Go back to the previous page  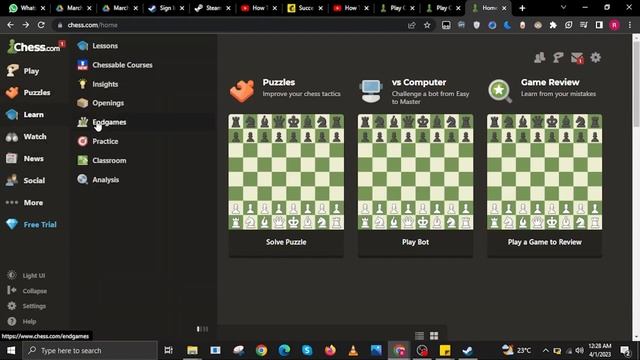pyautogui.click(x=10, y=25)
